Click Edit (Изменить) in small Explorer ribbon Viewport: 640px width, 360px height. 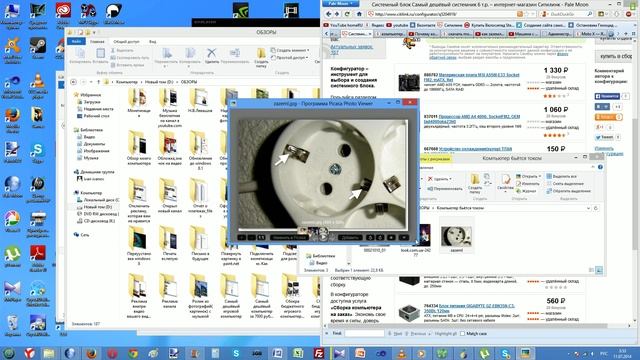[x=527, y=184]
